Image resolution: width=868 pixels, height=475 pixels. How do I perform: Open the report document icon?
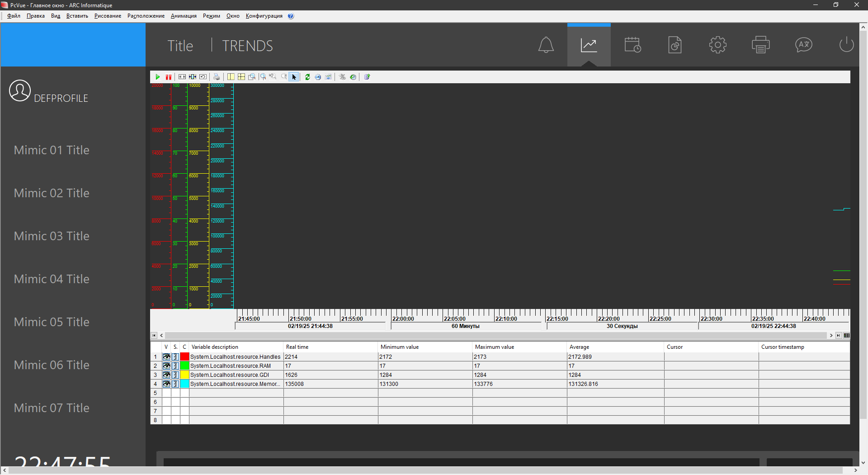click(675, 45)
